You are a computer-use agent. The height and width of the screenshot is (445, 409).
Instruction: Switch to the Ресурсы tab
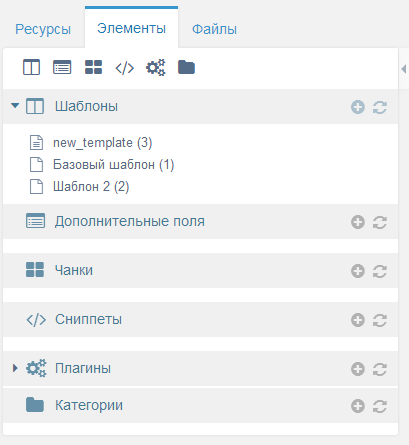click(43, 29)
